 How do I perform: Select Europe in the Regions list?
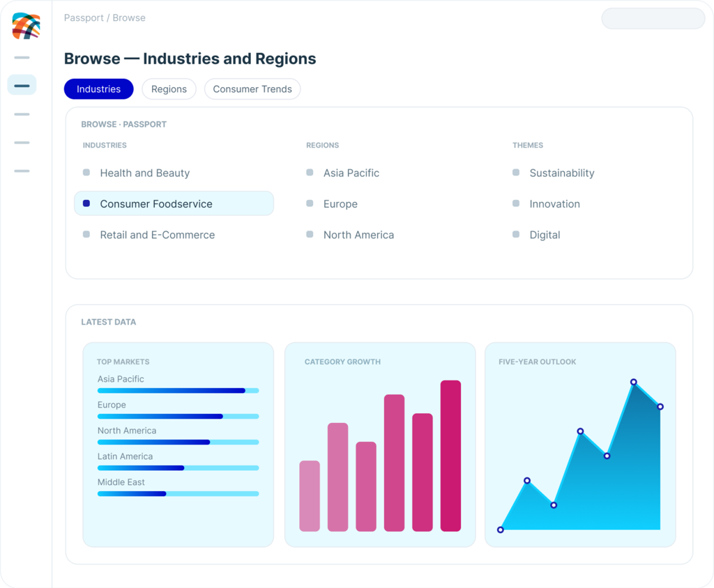click(332, 204)
